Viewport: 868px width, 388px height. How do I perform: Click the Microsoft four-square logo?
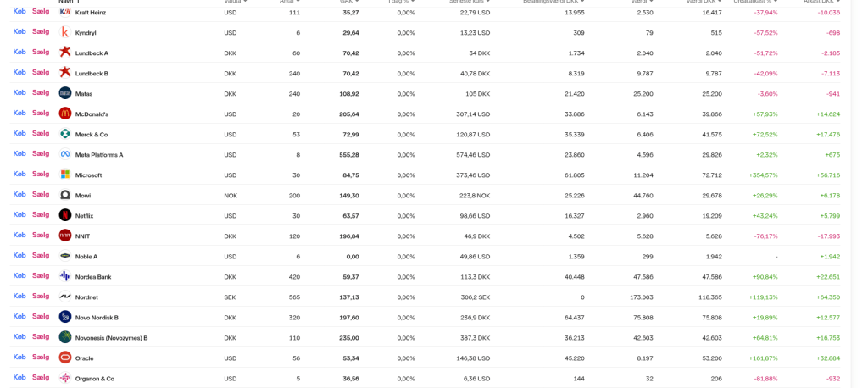(65, 175)
